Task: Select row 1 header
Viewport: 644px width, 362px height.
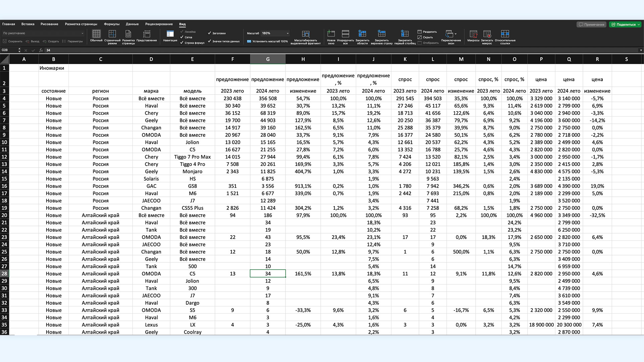Action: pyautogui.click(x=4, y=68)
